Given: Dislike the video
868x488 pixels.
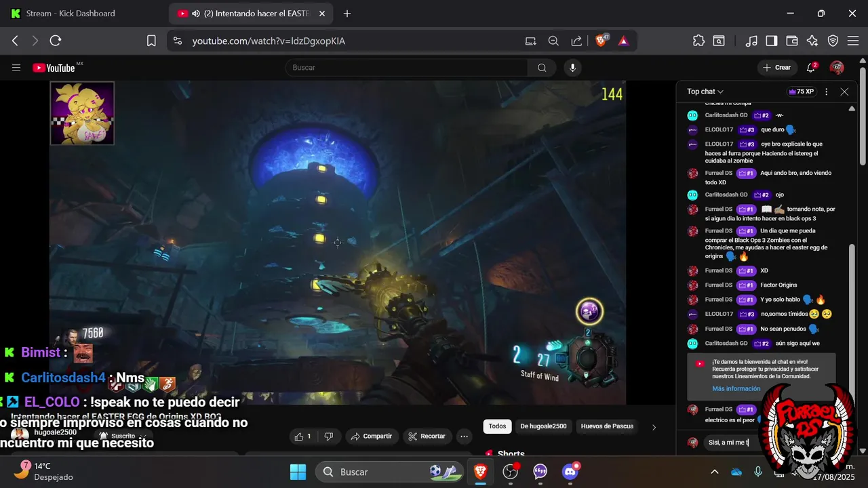Looking at the screenshot, I should pyautogui.click(x=329, y=436).
